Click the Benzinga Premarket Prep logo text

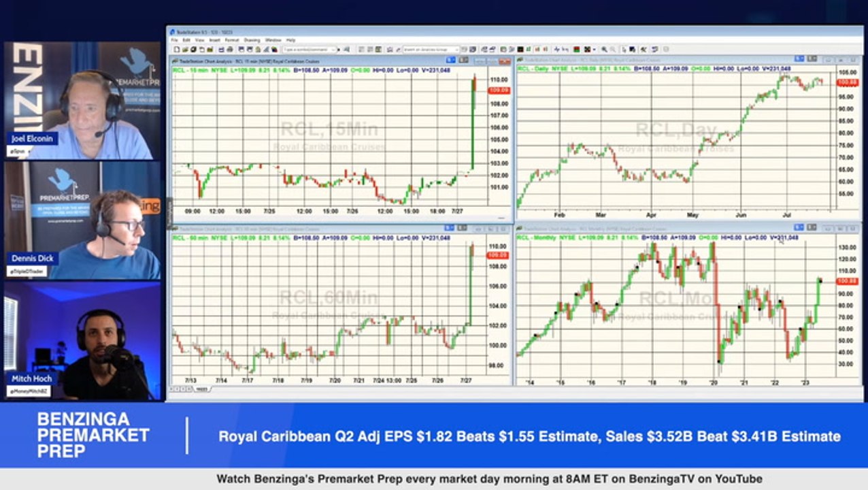tap(93, 435)
